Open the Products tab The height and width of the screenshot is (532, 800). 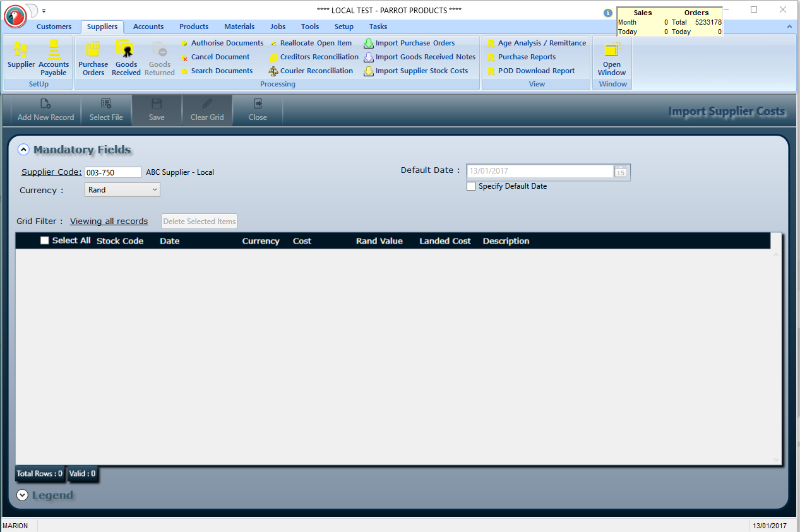point(194,27)
